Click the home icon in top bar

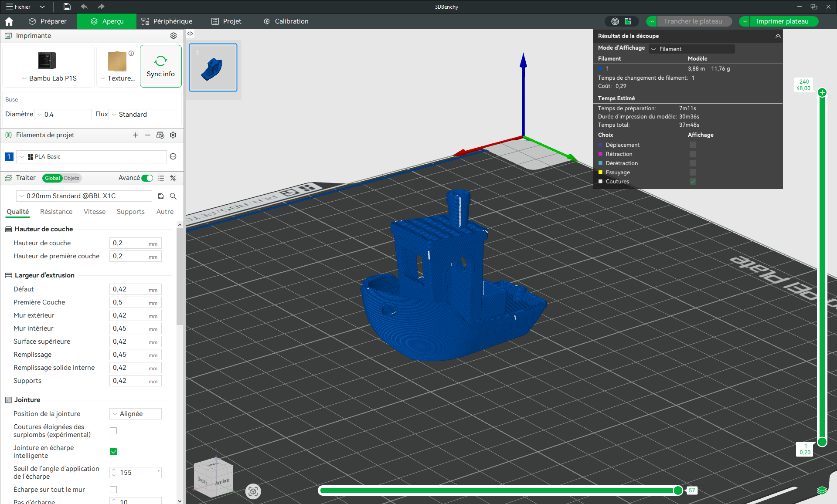tap(9, 21)
